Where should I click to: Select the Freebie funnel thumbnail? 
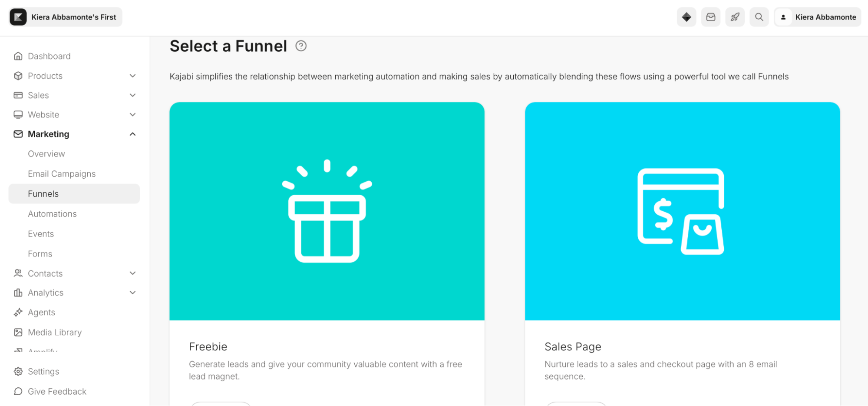[x=327, y=211]
